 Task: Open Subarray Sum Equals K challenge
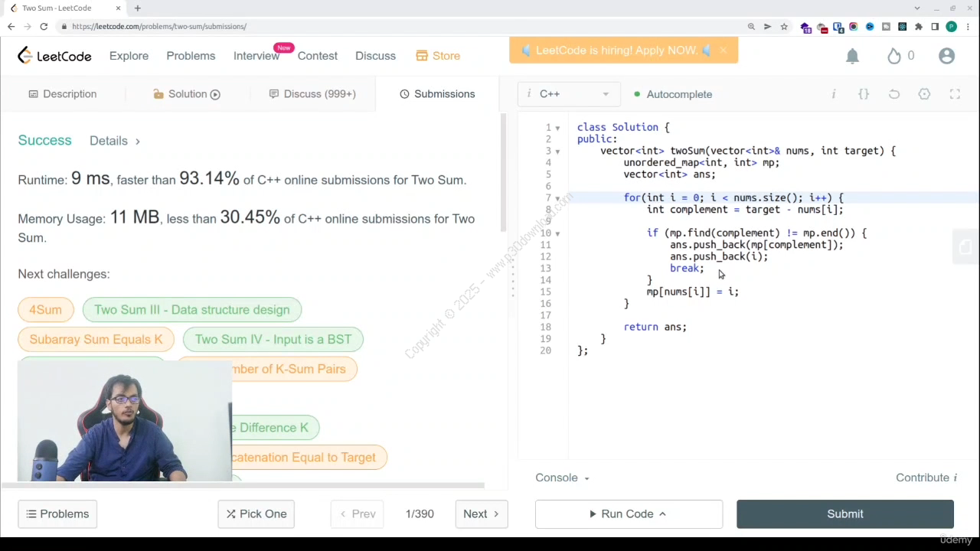96,339
